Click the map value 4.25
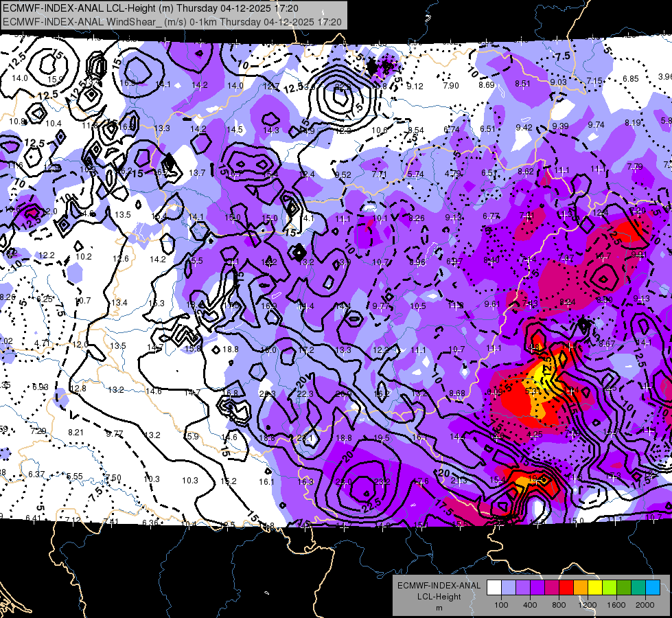 pyautogui.click(x=535, y=435)
